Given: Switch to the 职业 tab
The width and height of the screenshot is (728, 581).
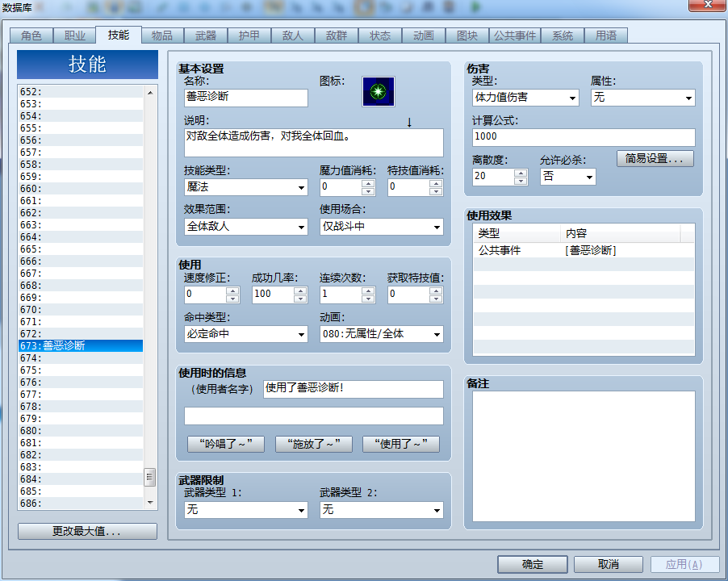Looking at the screenshot, I should pyautogui.click(x=75, y=36).
